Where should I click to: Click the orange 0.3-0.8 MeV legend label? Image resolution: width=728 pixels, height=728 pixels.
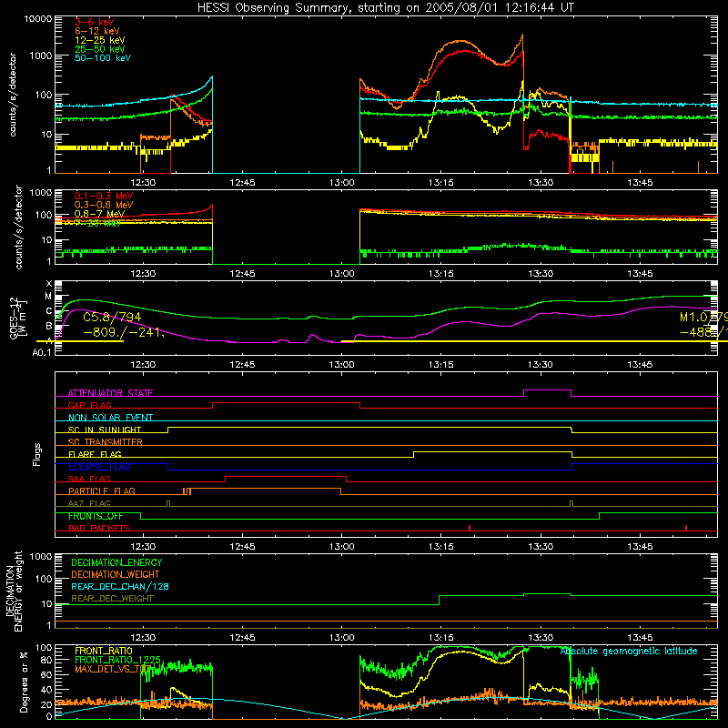pyautogui.click(x=104, y=205)
